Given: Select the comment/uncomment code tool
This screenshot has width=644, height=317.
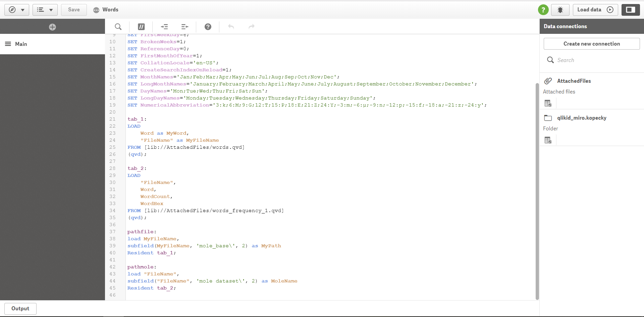Looking at the screenshot, I should pos(141,26).
